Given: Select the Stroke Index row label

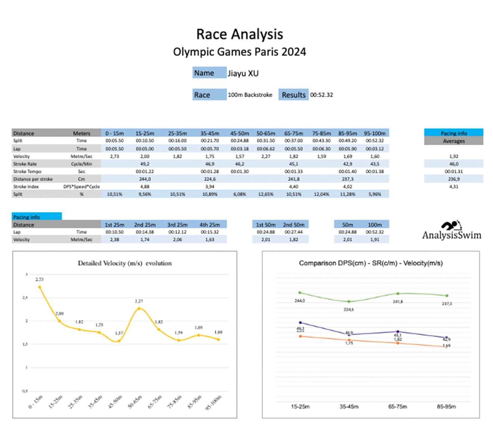Looking at the screenshot, I should [26, 187].
